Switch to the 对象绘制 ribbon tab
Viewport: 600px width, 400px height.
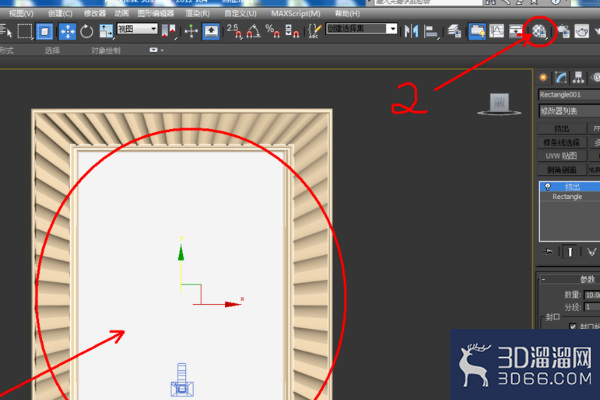click(x=106, y=51)
